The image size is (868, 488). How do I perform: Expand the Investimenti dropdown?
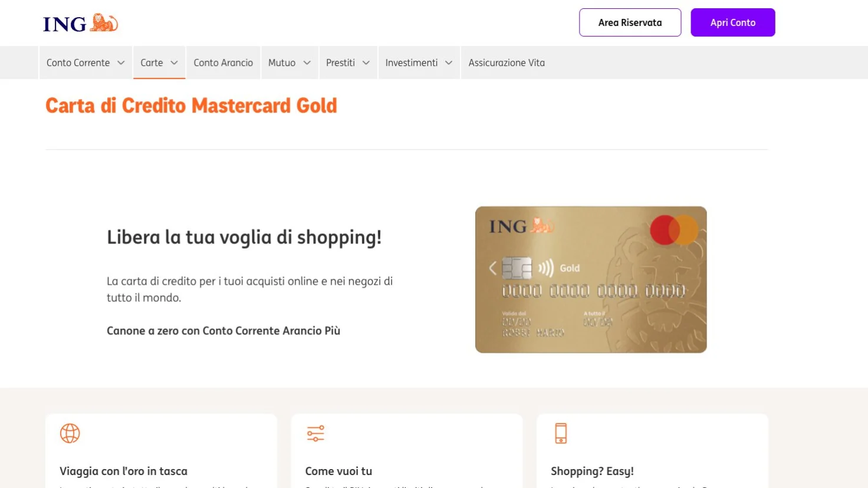(419, 62)
